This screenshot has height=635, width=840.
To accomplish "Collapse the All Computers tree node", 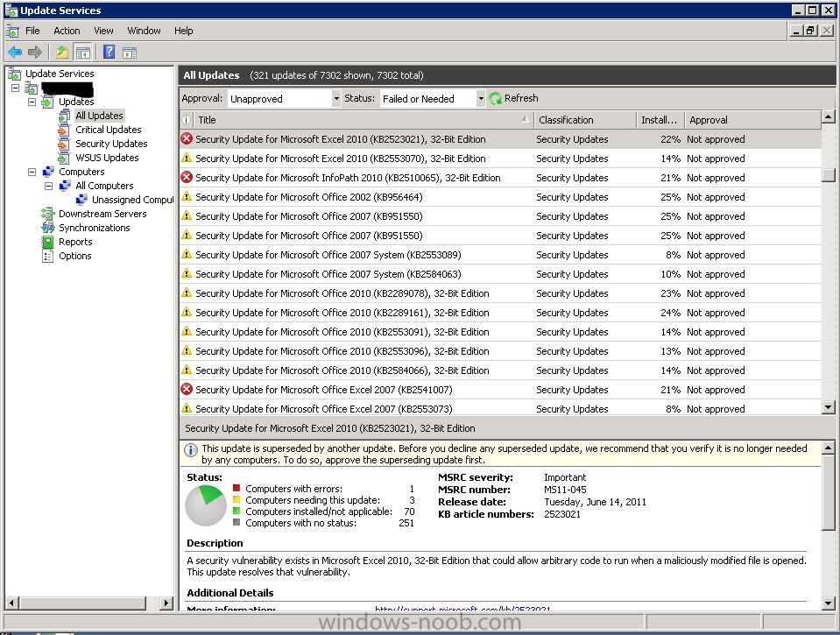I will pos(49,186).
